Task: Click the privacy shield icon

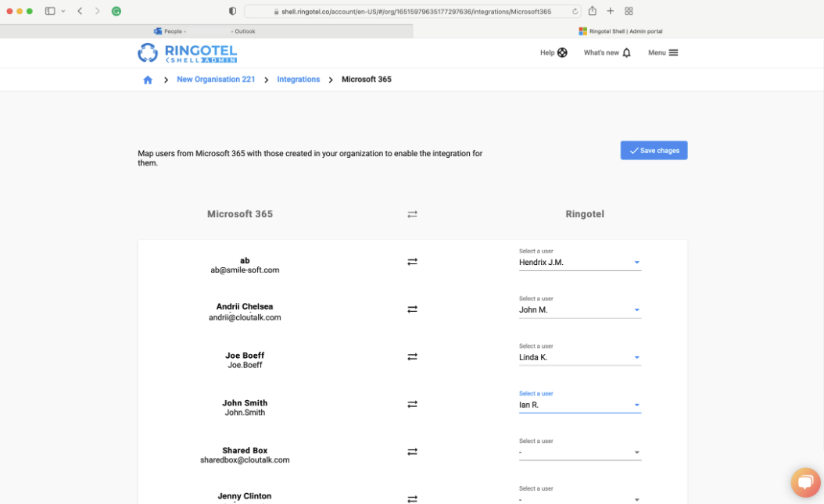Action: pyautogui.click(x=232, y=11)
